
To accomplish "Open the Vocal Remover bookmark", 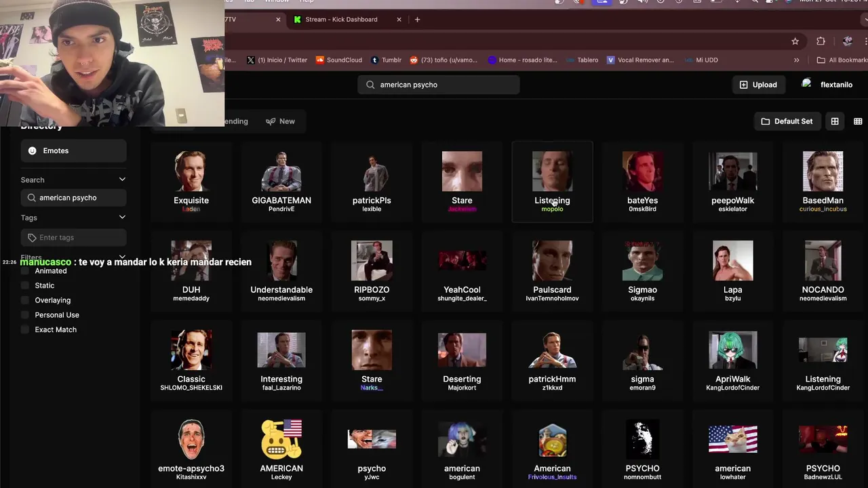I will tap(640, 60).
